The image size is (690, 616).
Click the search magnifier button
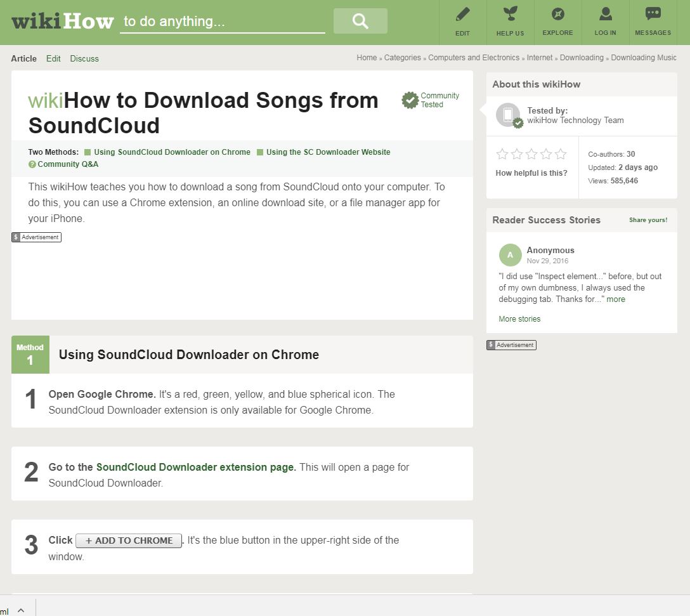[360, 21]
